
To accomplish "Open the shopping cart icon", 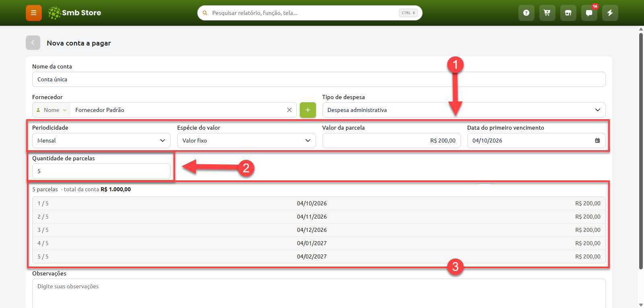I will pyautogui.click(x=547, y=13).
